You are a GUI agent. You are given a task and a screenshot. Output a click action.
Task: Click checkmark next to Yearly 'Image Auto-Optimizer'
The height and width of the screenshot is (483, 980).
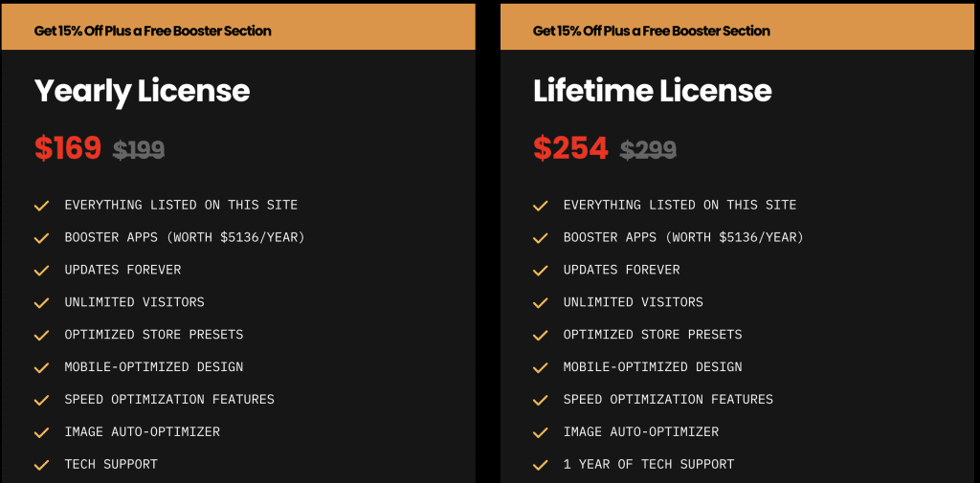pos(42,432)
